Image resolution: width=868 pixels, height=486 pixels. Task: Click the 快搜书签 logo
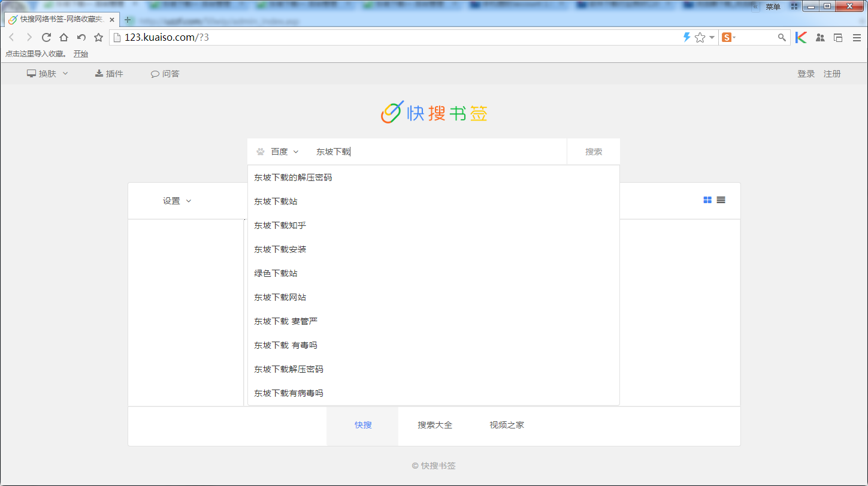point(434,112)
